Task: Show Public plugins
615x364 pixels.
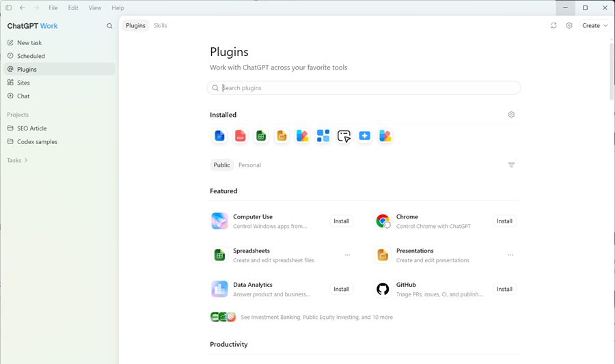Action: (222, 165)
